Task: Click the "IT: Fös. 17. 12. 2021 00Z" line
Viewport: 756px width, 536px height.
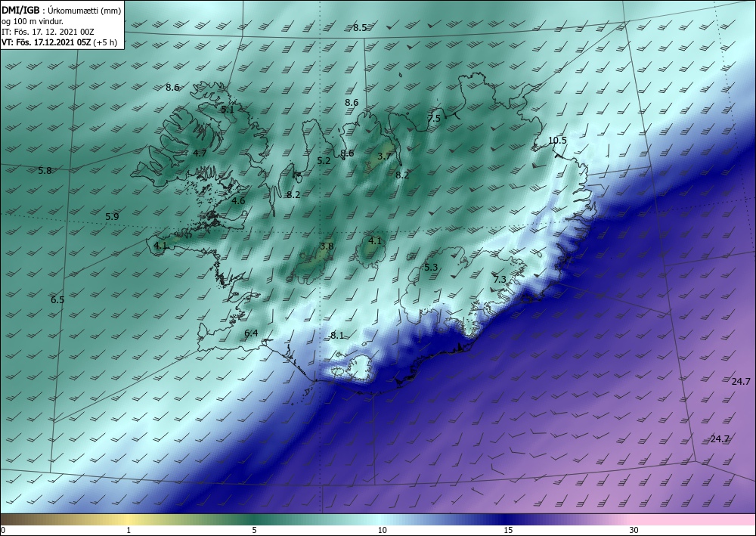Action: pyautogui.click(x=48, y=32)
